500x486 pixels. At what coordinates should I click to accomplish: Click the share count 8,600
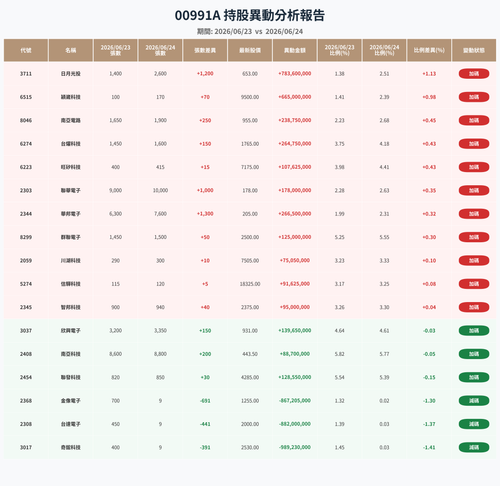115,354
